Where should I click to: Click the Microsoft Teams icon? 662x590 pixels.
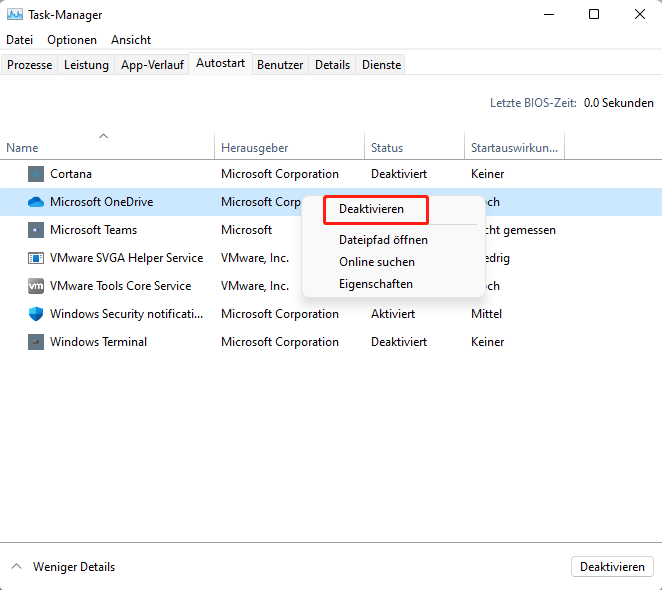coord(36,230)
